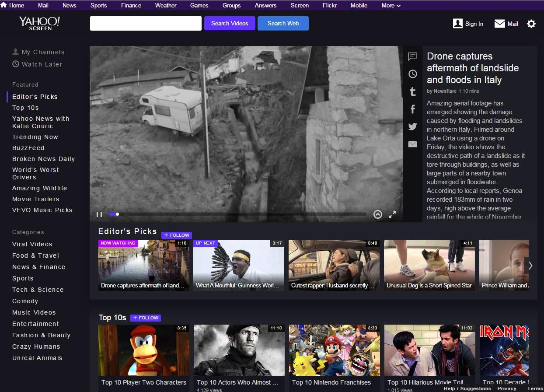Click the Yahoo Screen logo
This screenshot has height=392, width=544.
tap(39, 24)
